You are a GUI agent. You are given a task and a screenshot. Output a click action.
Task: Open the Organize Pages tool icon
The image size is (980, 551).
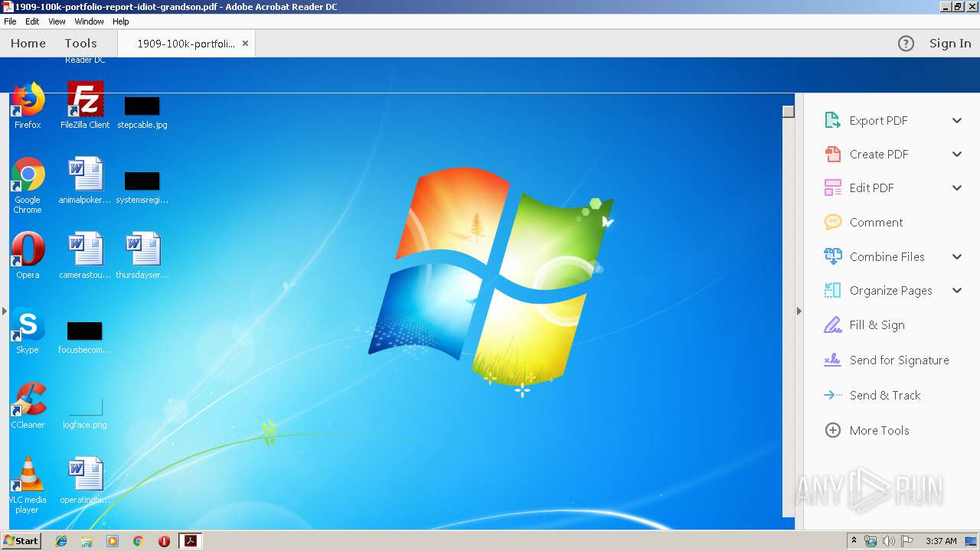pos(832,290)
